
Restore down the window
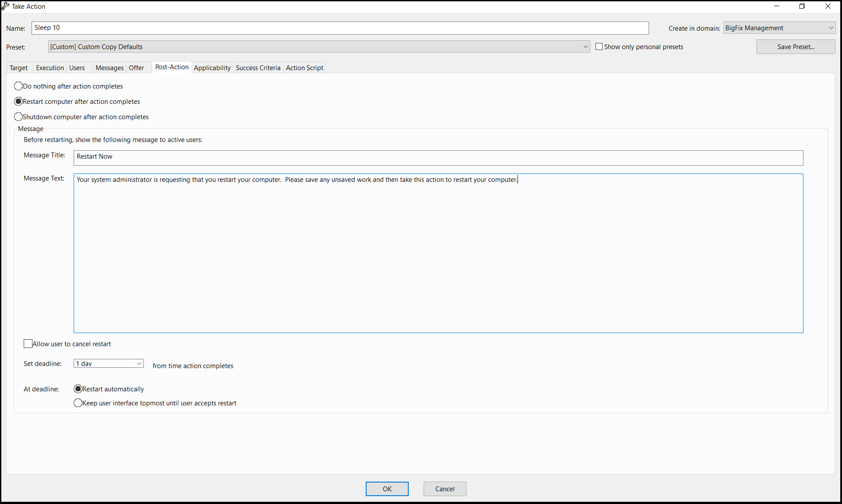pos(802,6)
